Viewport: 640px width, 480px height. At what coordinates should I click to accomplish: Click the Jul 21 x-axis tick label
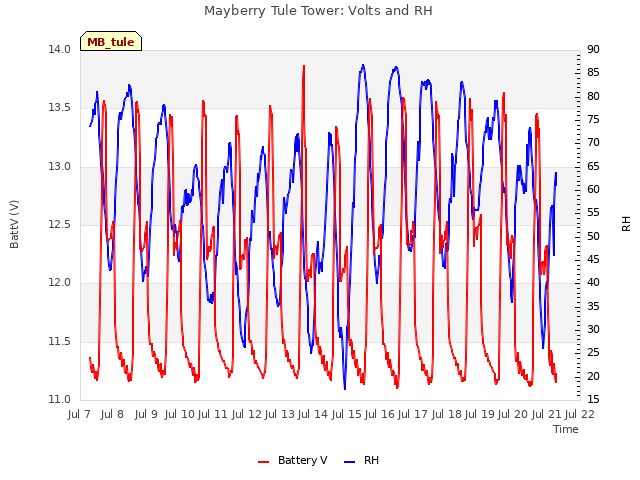tap(547, 415)
